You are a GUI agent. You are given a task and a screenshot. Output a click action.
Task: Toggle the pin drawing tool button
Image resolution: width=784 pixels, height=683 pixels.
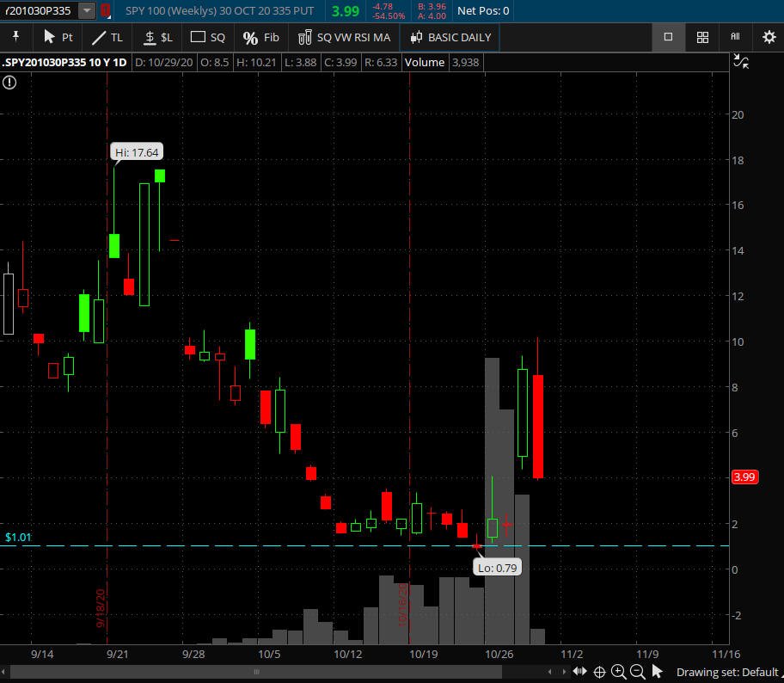click(15, 37)
